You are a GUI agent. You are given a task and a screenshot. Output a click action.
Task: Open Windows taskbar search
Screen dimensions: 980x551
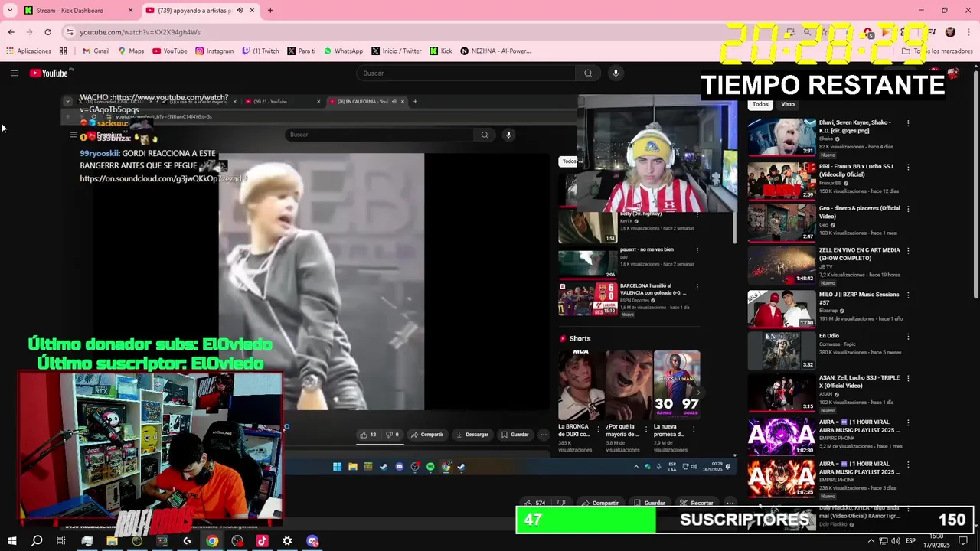coord(37,541)
